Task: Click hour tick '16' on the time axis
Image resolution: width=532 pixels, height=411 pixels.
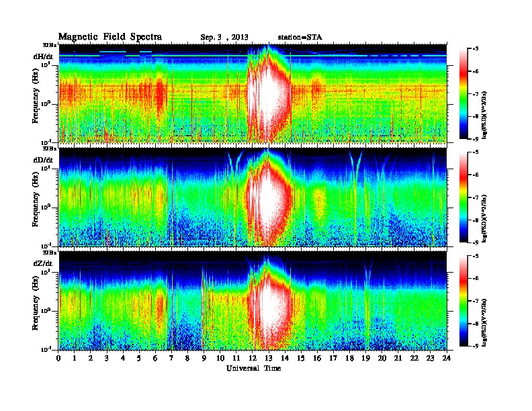Action: [x=317, y=358]
